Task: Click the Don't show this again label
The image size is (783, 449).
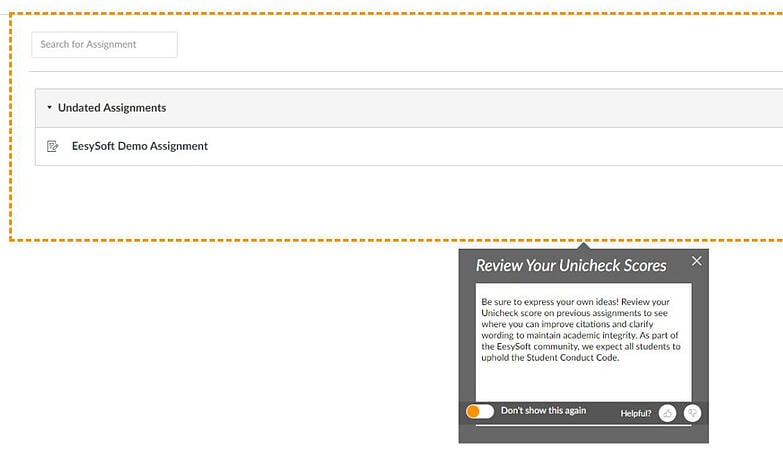Action: click(543, 411)
